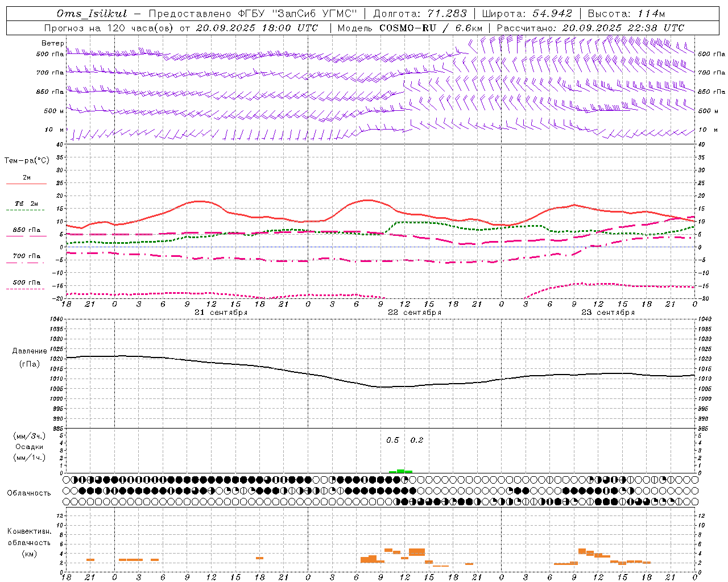Click the Тем-ра(°C) panel label

point(27,160)
